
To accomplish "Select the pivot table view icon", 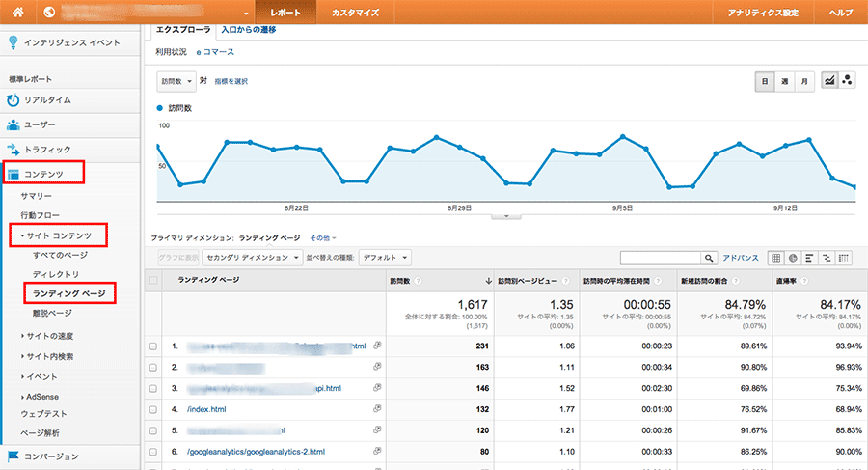I will tap(844, 258).
